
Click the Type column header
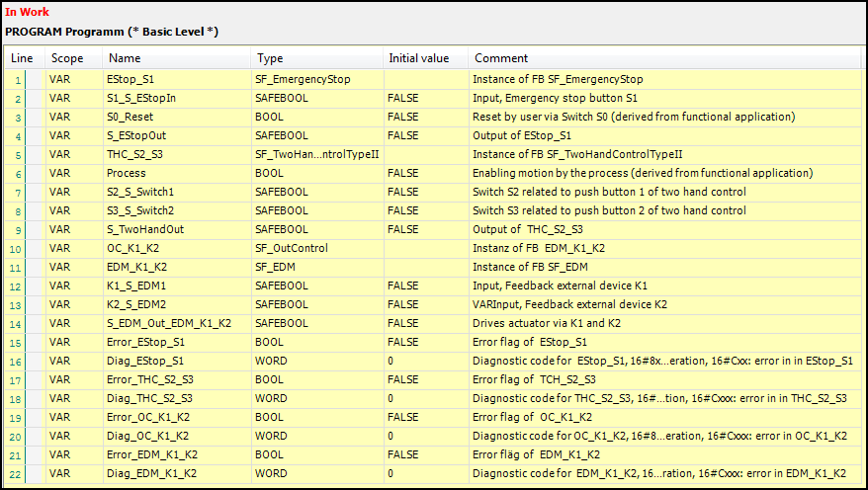click(314, 58)
